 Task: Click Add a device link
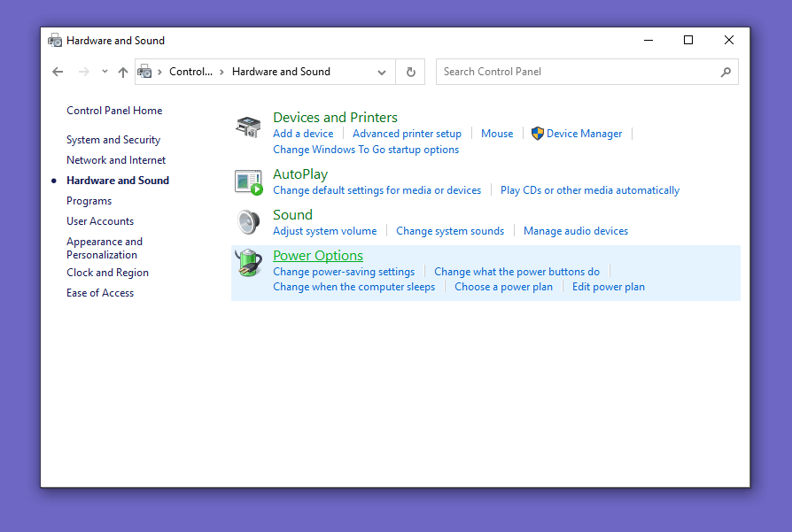(303, 134)
